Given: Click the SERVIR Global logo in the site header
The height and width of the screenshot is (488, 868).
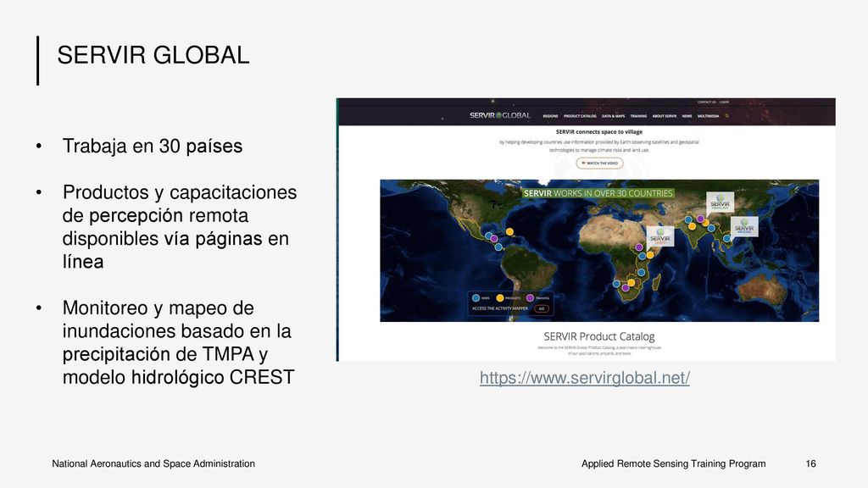Looking at the screenshot, I should tap(500, 115).
